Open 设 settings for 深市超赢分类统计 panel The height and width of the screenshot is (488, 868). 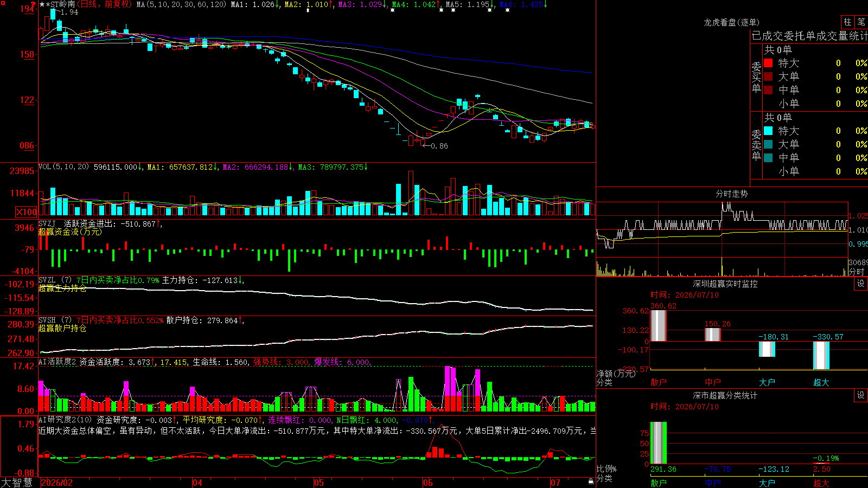(861, 395)
